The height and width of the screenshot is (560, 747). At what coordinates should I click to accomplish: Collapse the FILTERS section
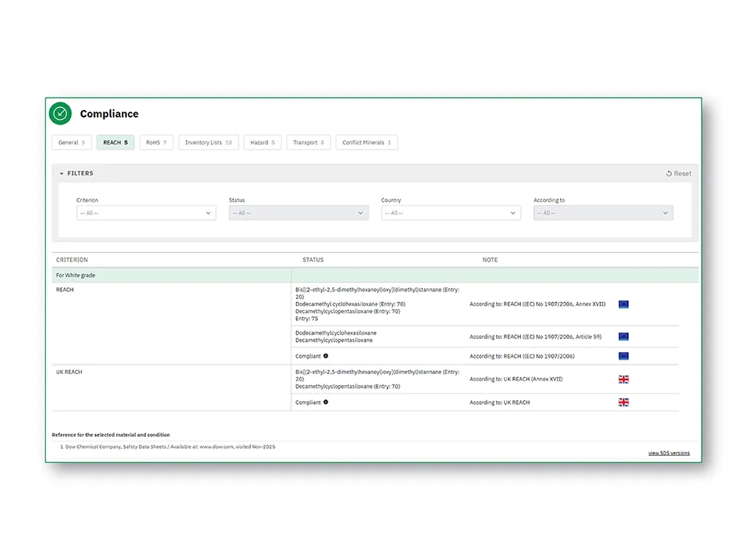[x=76, y=174]
